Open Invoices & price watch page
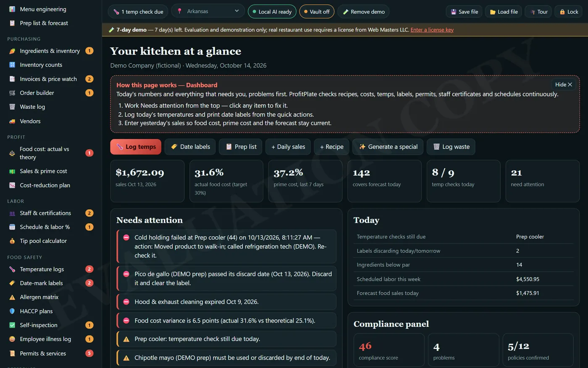The width and height of the screenshot is (588, 368). click(x=51, y=79)
